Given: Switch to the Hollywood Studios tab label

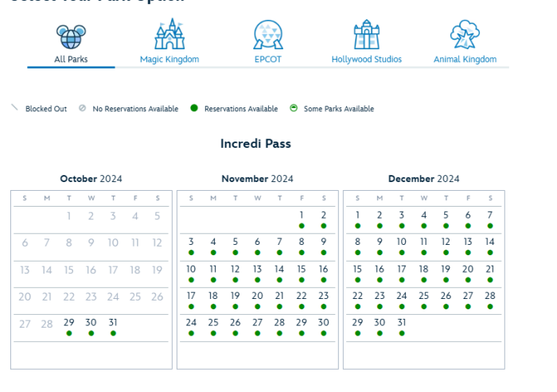Looking at the screenshot, I should click(366, 60).
